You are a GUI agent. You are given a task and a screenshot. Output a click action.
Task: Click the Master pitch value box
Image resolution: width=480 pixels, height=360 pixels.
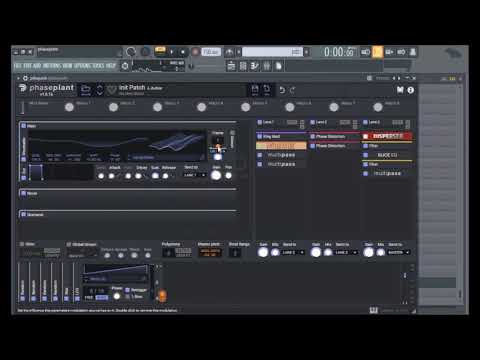click(x=210, y=253)
